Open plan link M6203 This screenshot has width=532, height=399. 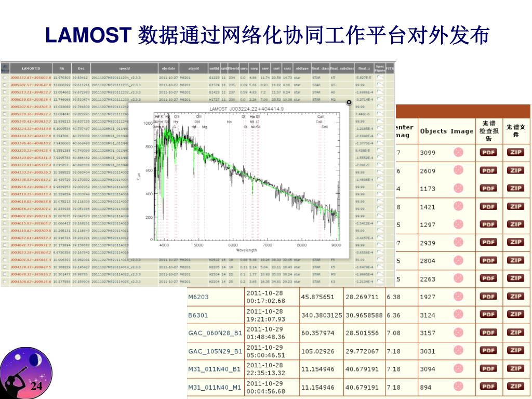pos(198,297)
